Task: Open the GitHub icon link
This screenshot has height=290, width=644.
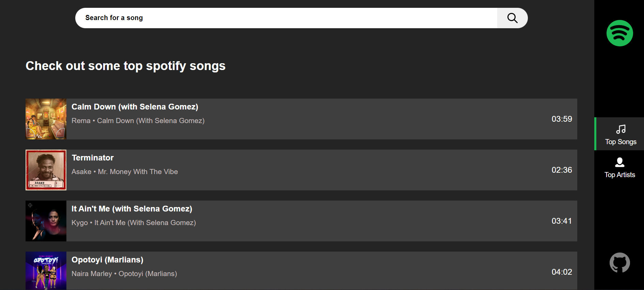Action: coord(619,262)
